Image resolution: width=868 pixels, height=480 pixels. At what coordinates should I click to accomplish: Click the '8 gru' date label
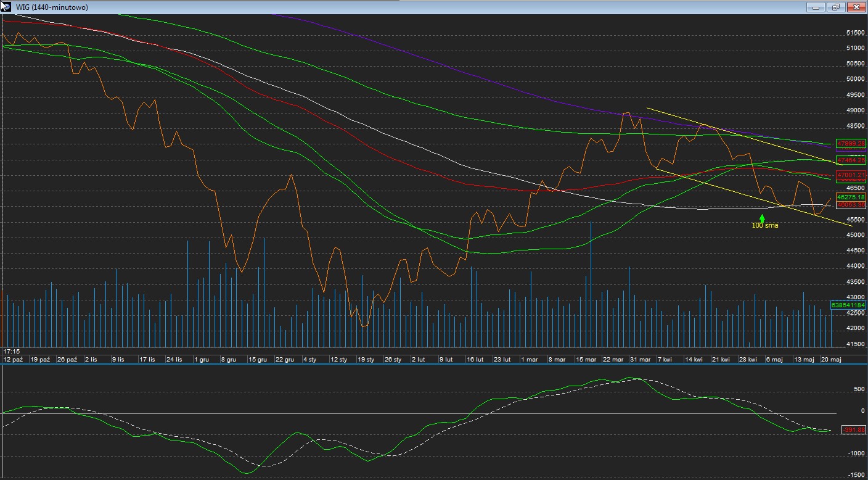[228, 358]
